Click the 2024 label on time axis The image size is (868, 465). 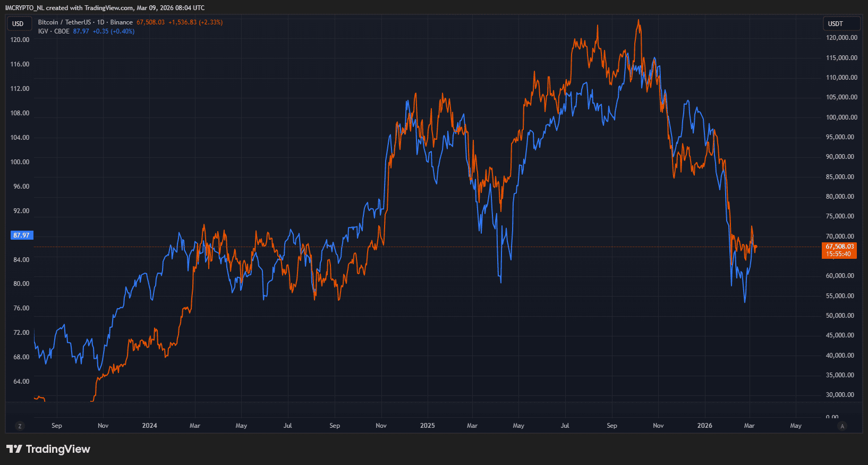tap(149, 426)
